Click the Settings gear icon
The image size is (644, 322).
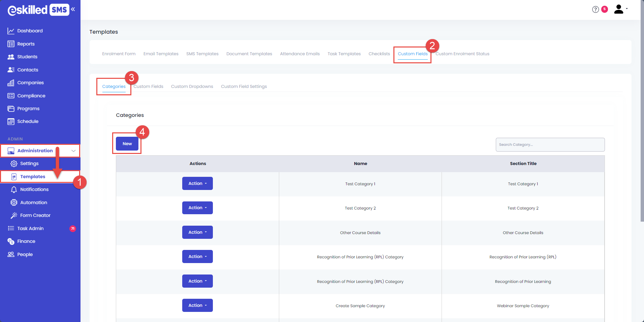point(14,164)
